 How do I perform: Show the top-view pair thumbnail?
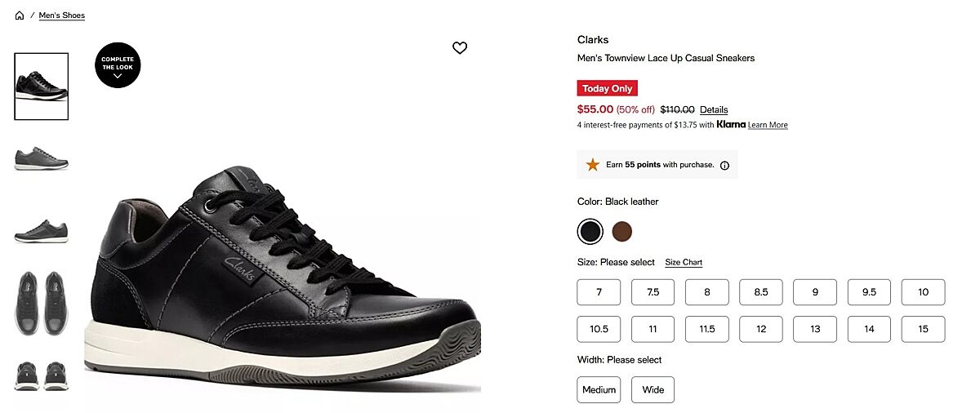click(x=42, y=303)
